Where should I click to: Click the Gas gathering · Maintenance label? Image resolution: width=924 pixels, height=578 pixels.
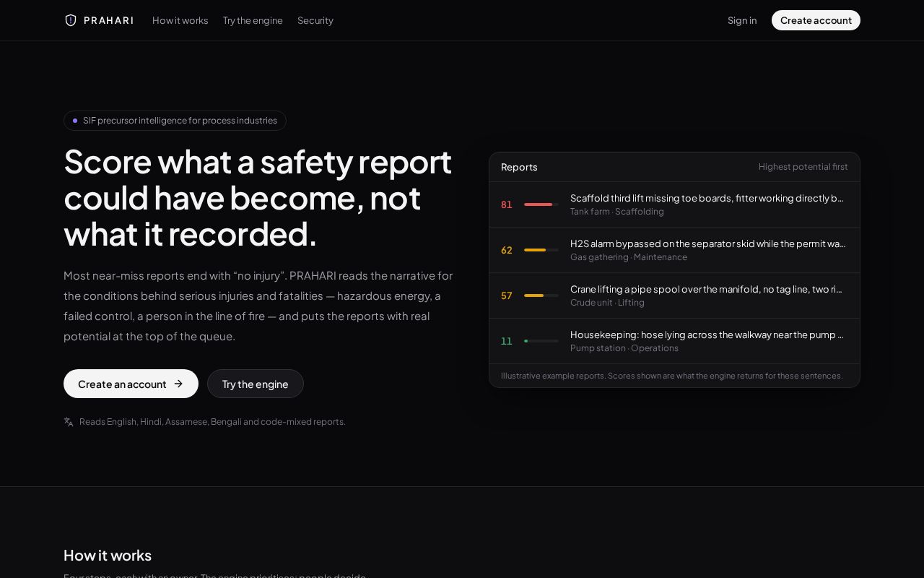(x=629, y=257)
